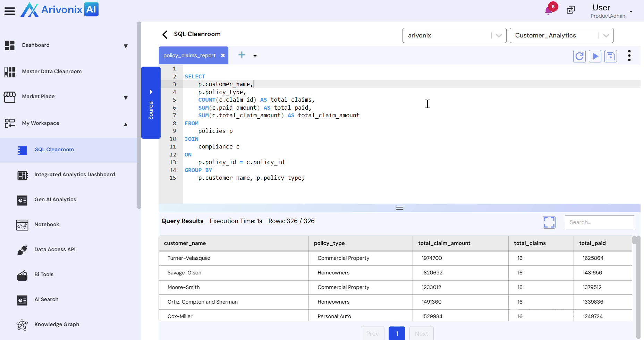Image resolution: width=644 pixels, height=340 pixels.
Task: Expand the Dashboard menu
Action: [x=126, y=46]
